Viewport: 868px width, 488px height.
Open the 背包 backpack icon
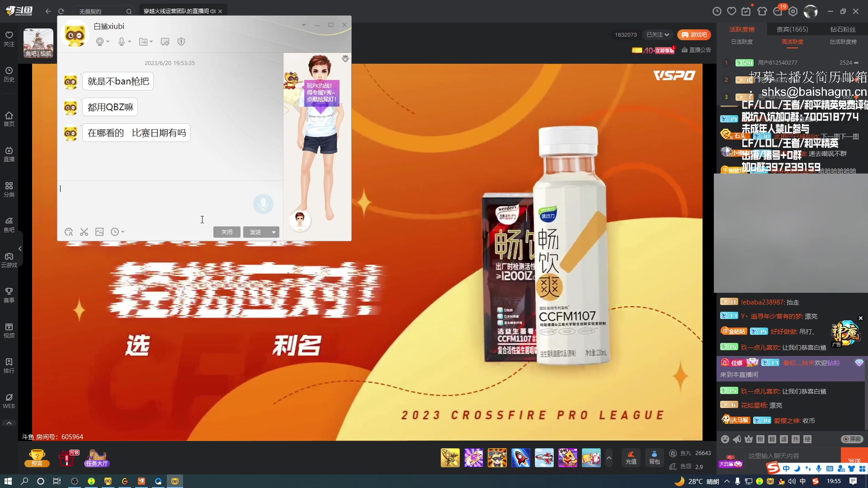click(x=654, y=458)
